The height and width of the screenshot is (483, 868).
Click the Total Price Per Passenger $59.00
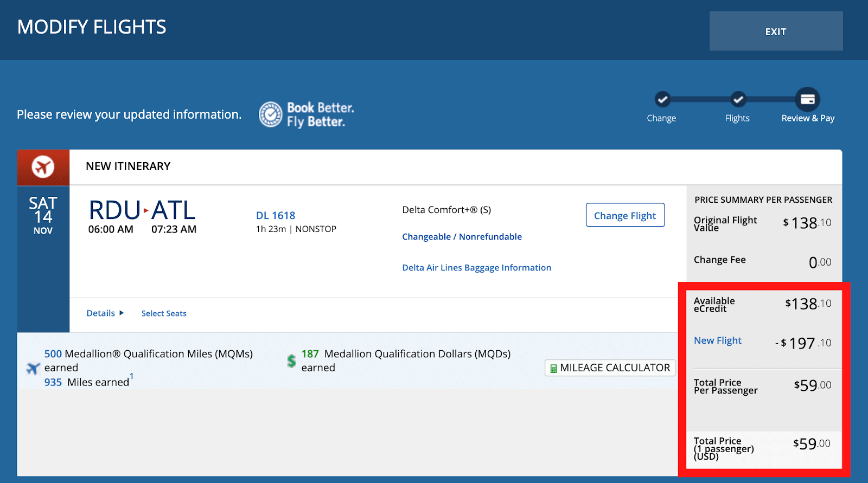pos(812,385)
